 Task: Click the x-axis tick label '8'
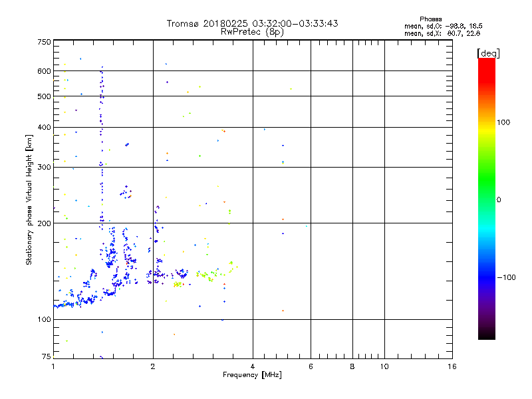pos(352,366)
